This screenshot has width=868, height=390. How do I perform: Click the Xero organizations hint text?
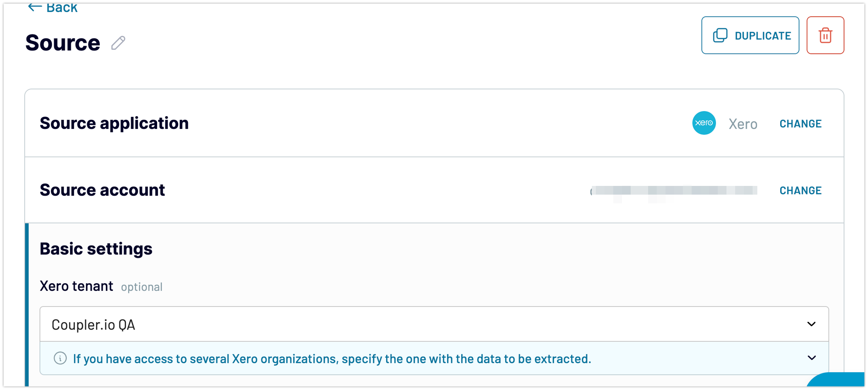pyautogui.click(x=332, y=359)
